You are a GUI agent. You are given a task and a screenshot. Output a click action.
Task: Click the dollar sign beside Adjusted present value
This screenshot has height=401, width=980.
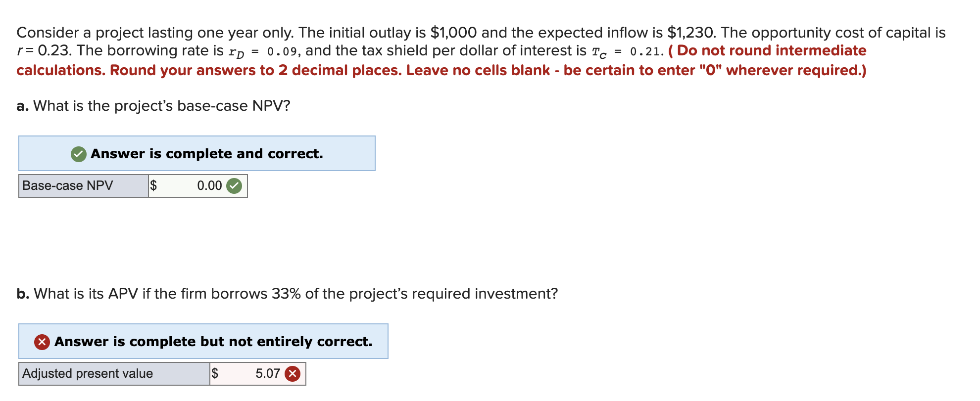pyautogui.click(x=215, y=374)
